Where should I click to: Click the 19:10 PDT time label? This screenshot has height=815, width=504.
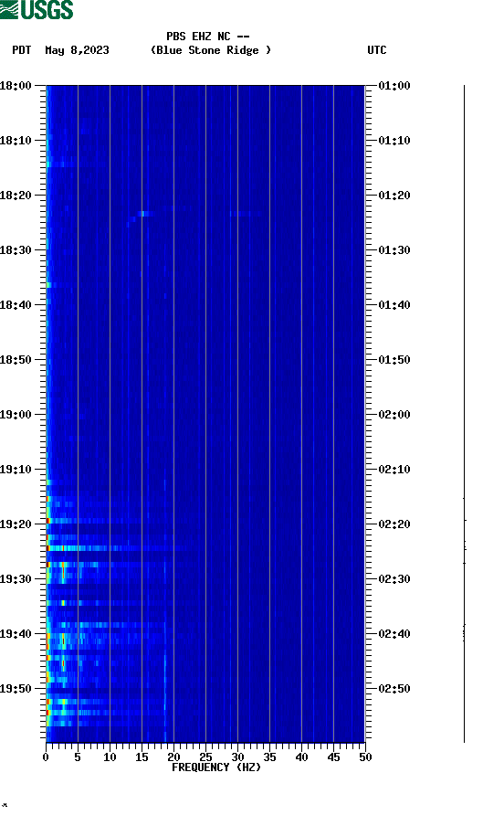click(x=16, y=470)
